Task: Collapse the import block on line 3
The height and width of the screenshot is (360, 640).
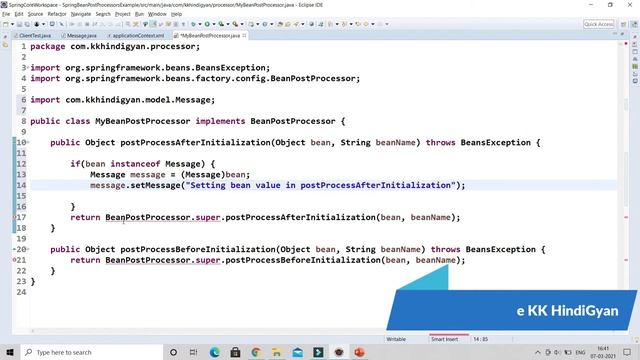Action: [28, 67]
